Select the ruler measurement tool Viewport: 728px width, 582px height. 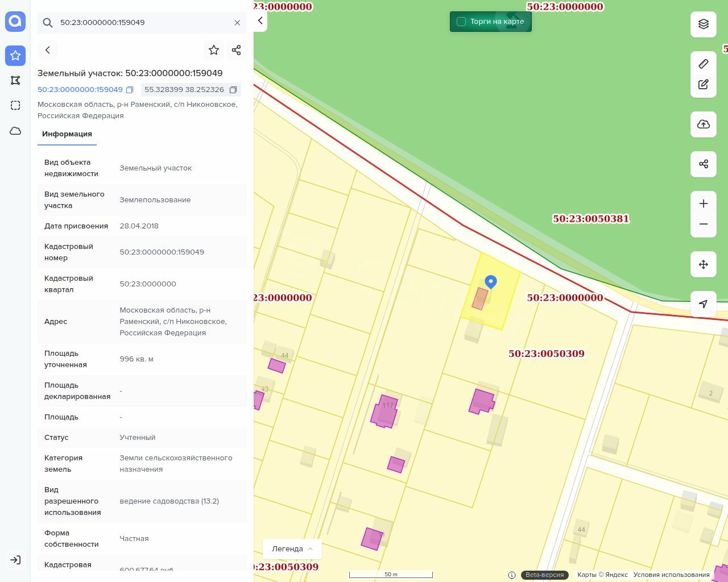(x=704, y=64)
